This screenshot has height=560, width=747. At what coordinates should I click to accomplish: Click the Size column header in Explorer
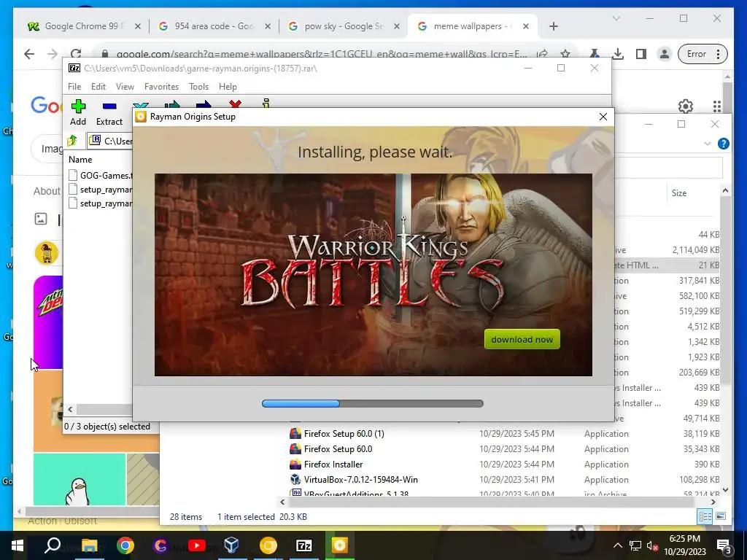(x=679, y=192)
